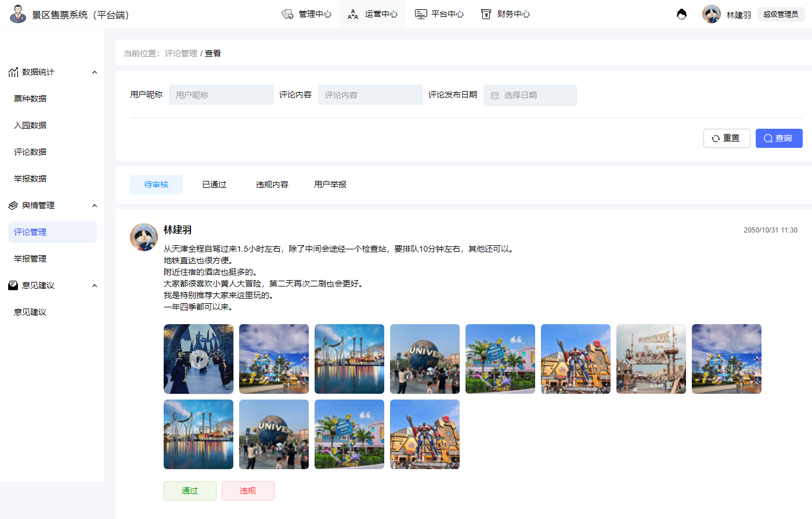The height and width of the screenshot is (519, 812).
Task: Play the video thumbnail of the castle
Action: [199, 359]
